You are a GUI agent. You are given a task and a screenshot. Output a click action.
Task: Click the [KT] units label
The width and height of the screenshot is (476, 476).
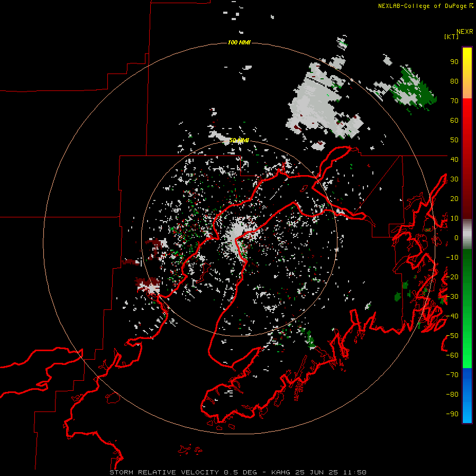pyautogui.click(x=452, y=36)
